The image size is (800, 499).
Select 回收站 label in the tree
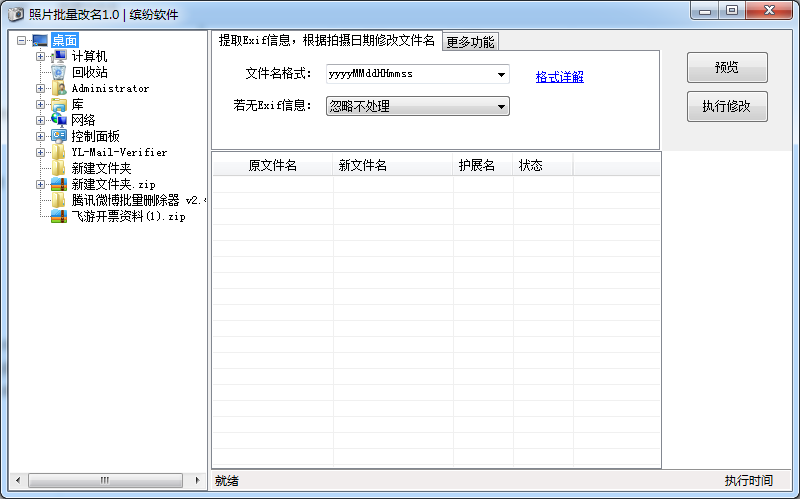click(x=89, y=72)
